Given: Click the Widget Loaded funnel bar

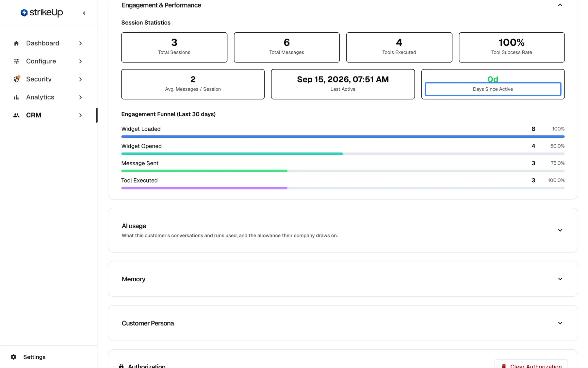Looking at the screenshot, I should (x=343, y=136).
